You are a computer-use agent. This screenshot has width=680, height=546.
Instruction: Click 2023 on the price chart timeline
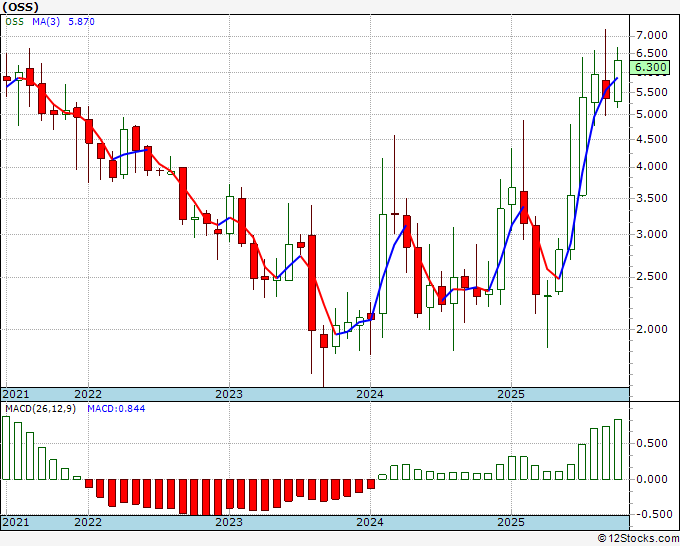229,394
